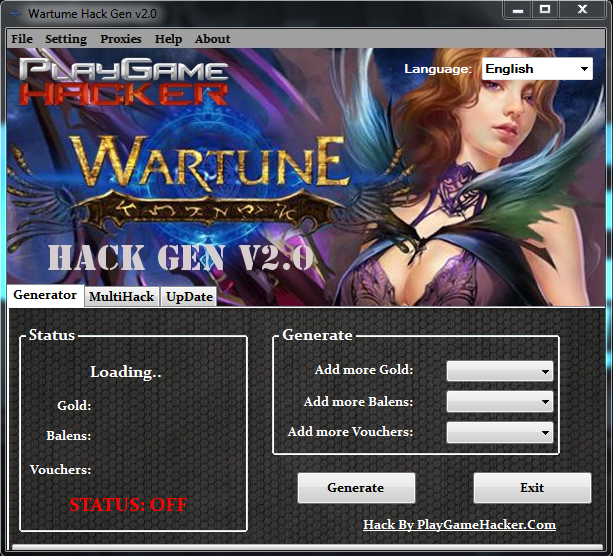The width and height of the screenshot is (613, 556).
Task: Click the Language: label
Action: (438, 69)
